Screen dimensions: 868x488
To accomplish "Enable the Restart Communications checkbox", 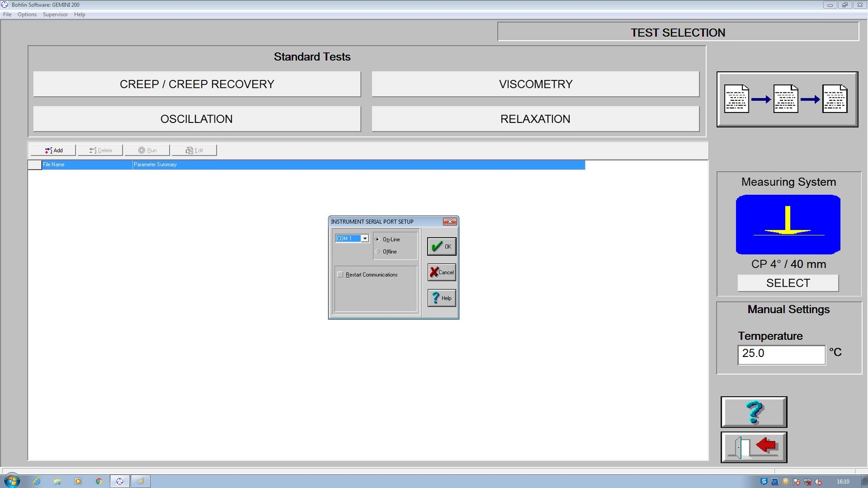I will (341, 275).
